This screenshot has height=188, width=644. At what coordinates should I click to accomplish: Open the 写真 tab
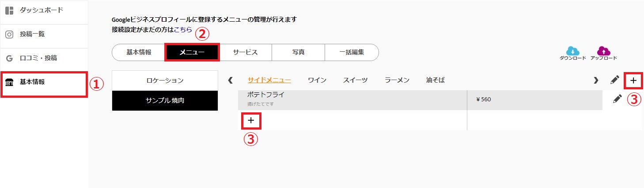(x=298, y=52)
